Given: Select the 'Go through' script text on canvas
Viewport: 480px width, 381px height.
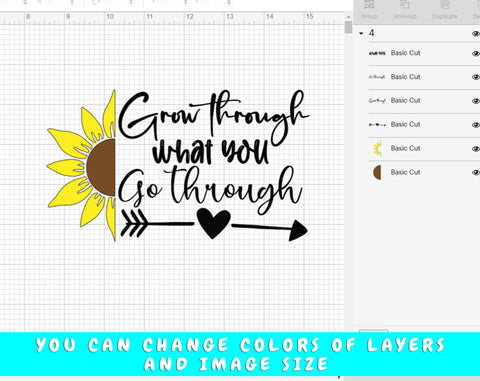Looking at the screenshot, I should coord(210,190).
